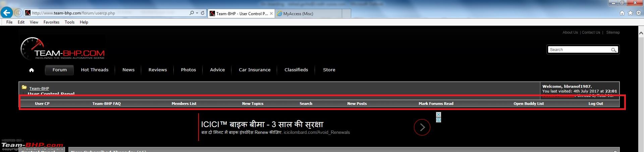
Task: Open the forum navbar Search dropdown
Action: (306, 104)
